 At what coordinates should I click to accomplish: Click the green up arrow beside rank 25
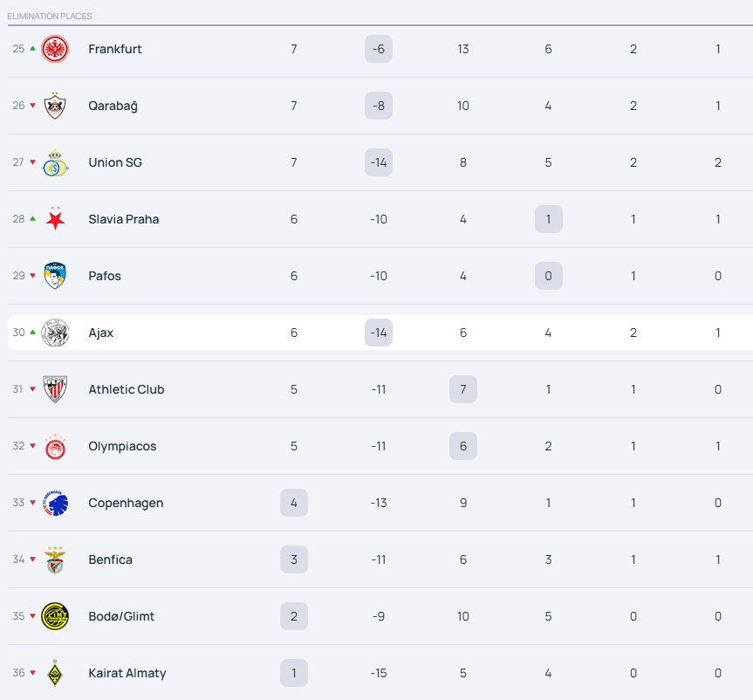coord(33,49)
